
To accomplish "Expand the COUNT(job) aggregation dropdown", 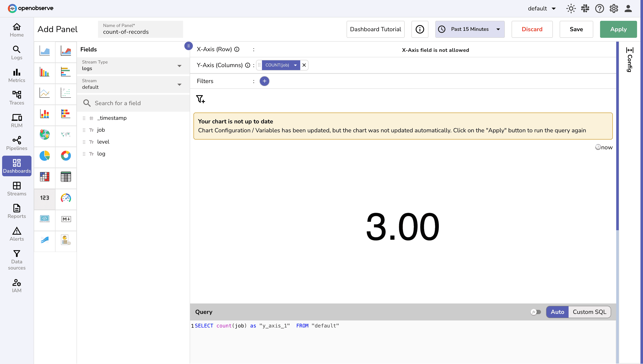I will 295,65.
